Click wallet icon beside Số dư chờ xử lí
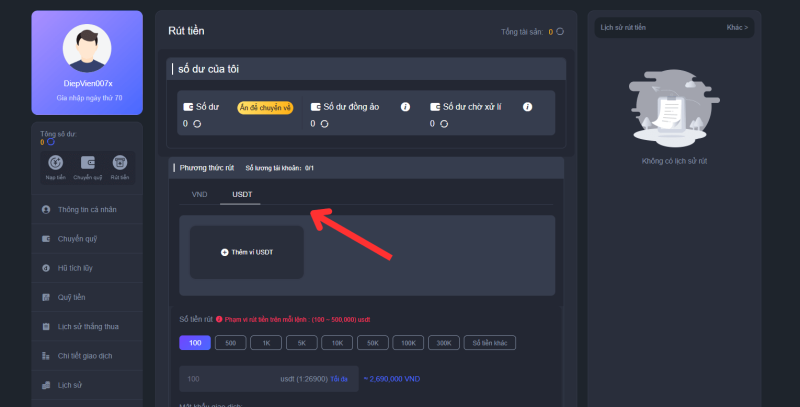800x407 pixels. click(435, 107)
